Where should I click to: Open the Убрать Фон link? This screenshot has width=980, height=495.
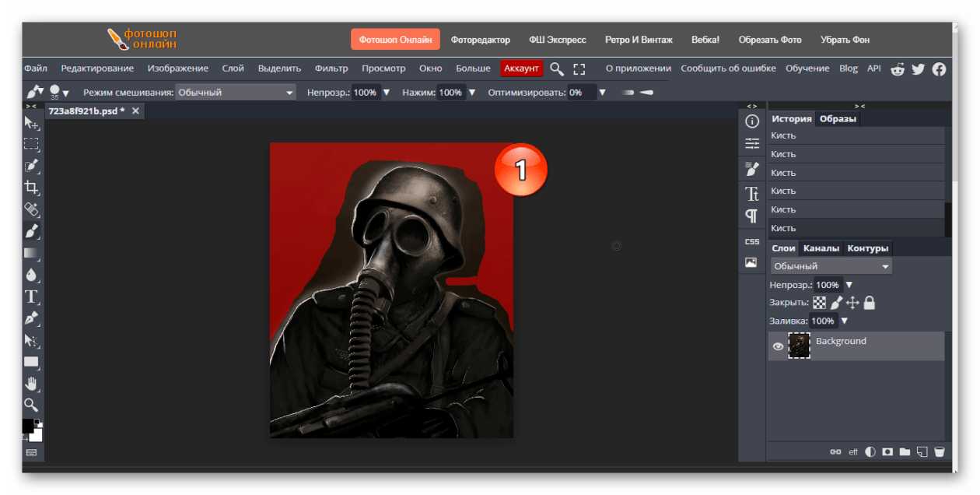point(845,40)
